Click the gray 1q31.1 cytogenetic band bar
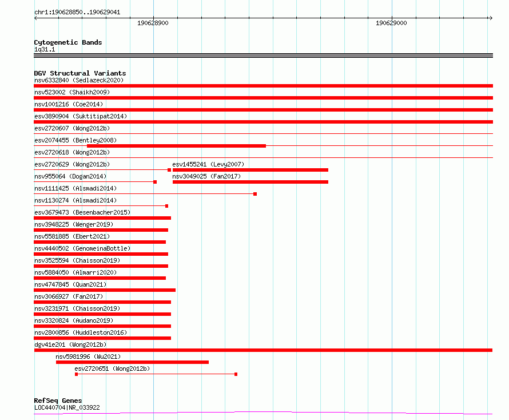The height and width of the screenshot is (420, 509). [263, 56]
